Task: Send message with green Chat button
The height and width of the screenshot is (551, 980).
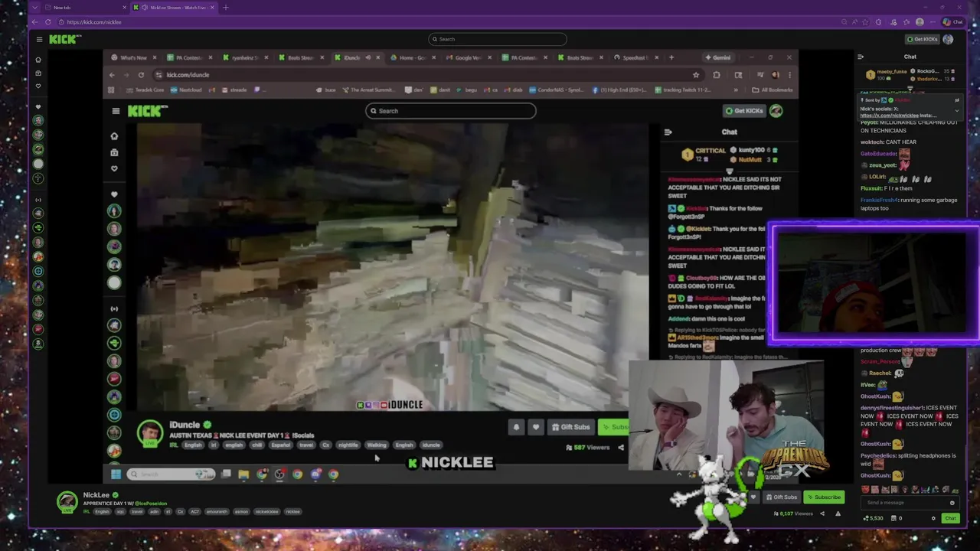Action: tap(950, 518)
